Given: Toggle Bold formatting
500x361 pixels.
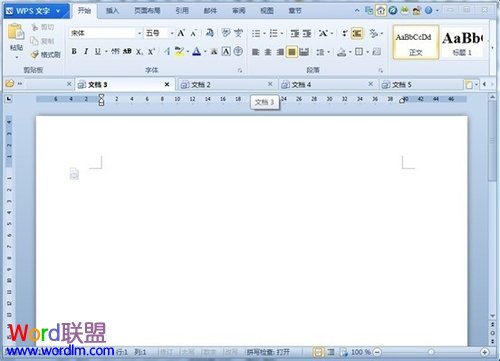Looking at the screenshot, I should [x=74, y=51].
